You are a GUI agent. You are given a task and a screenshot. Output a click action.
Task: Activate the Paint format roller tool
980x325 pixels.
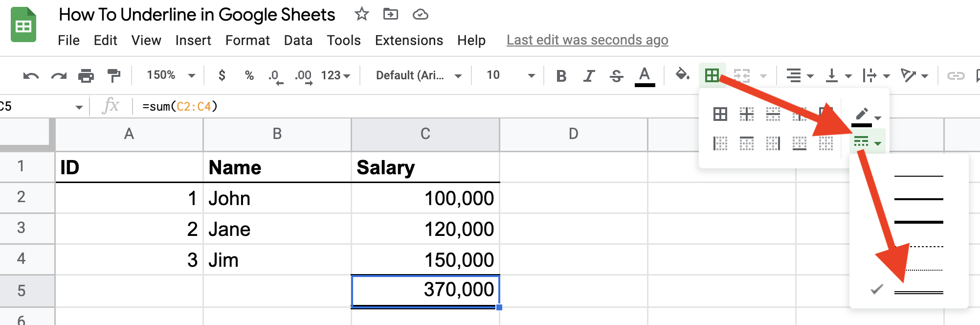113,75
